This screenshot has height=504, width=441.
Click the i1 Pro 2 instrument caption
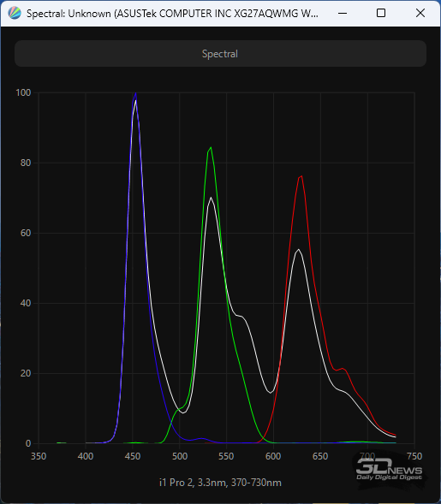click(220, 483)
